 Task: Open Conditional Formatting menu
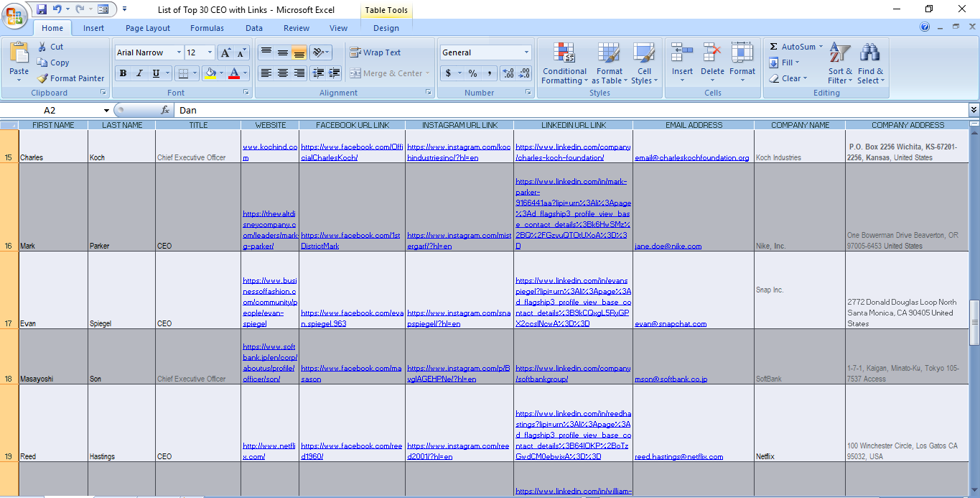[564, 63]
